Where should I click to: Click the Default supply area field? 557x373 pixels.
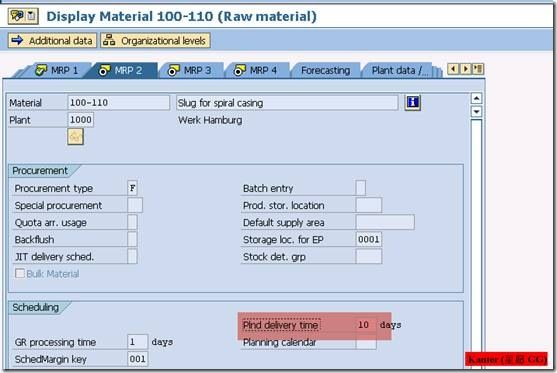385,222
